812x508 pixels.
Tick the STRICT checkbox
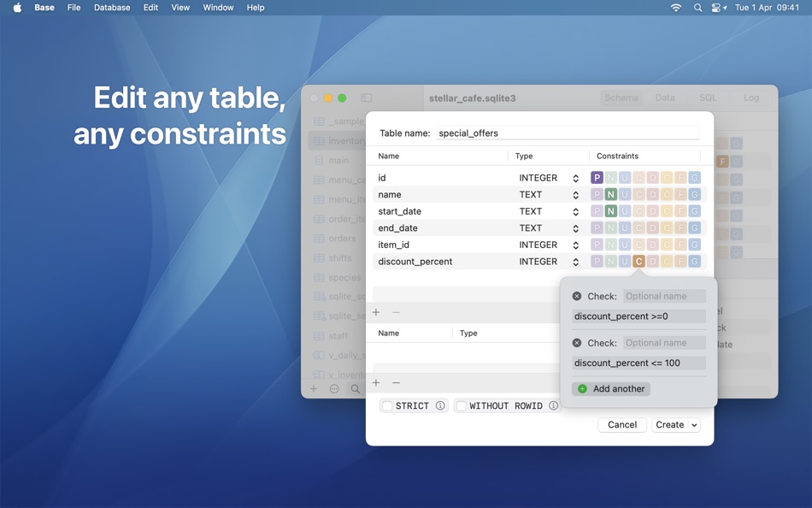pyautogui.click(x=387, y=406)
